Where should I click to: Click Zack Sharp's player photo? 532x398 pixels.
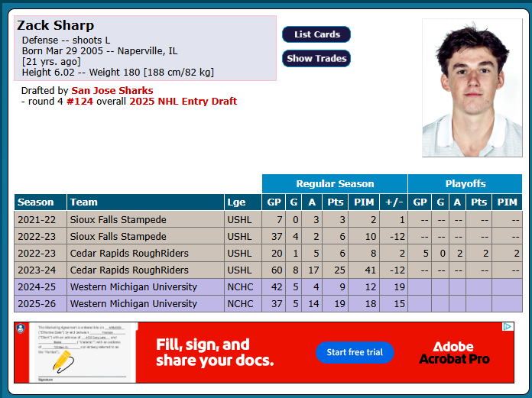coord(472,88)
